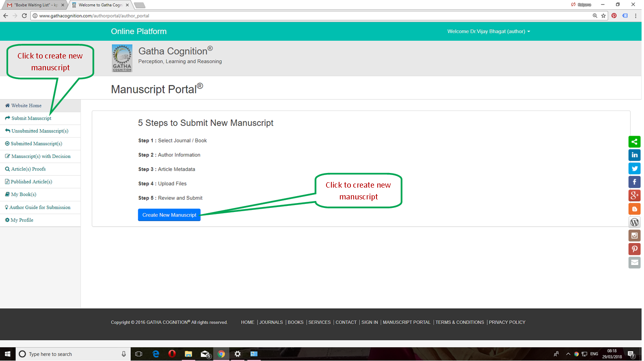Go to Article(s) Proofs page
The image size is (644, 361).
point(28,169)
